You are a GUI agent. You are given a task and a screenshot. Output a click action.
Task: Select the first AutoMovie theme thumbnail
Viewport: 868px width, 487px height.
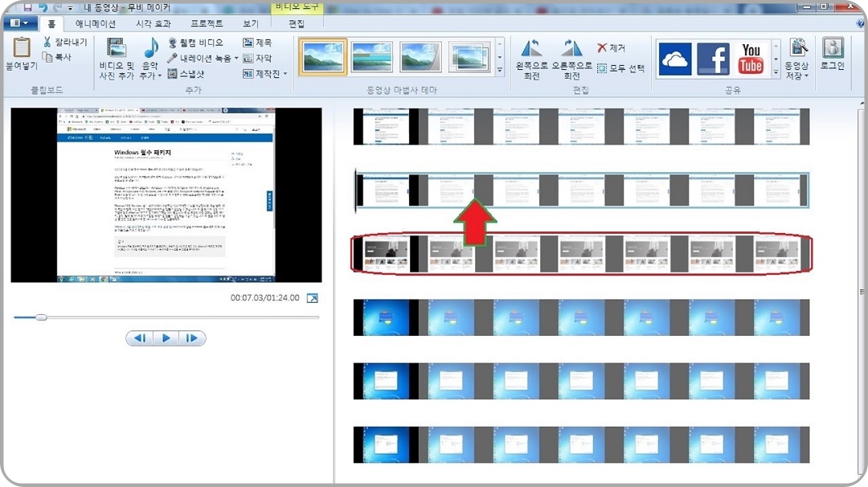(x=323, y=56)
